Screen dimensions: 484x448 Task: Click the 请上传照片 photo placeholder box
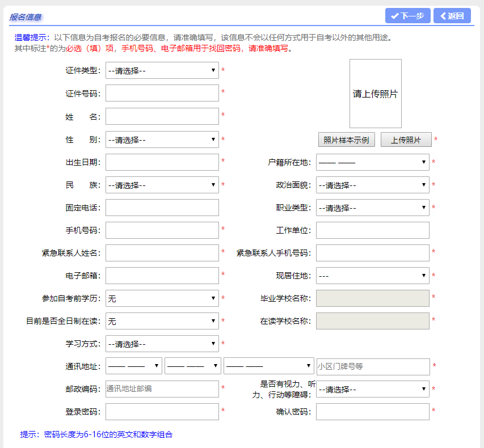[x=375, y=94]
